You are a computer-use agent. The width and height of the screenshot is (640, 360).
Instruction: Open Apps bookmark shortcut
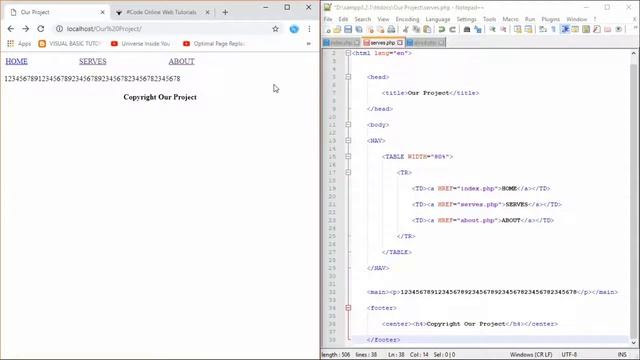click(x=19, y=44)
